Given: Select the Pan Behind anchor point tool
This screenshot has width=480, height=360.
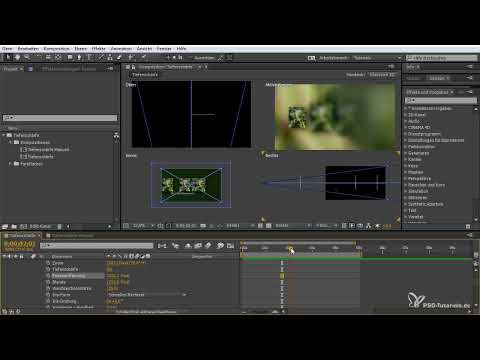Looking at the screenshot, I should click(58, 57).
